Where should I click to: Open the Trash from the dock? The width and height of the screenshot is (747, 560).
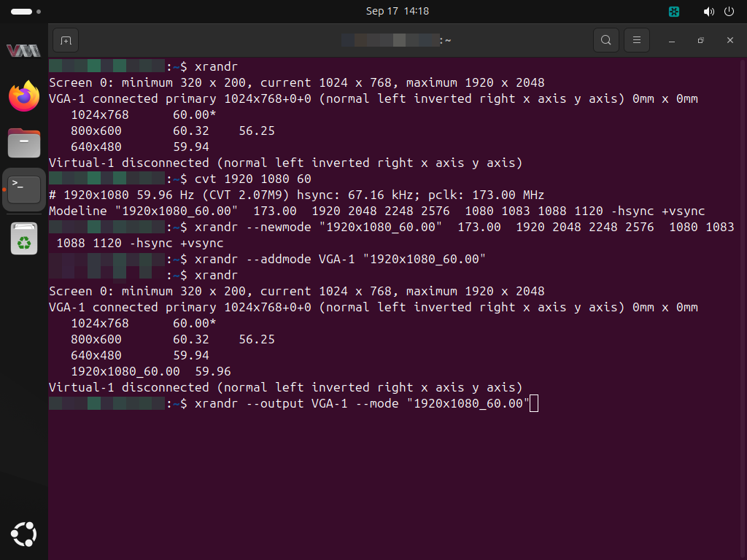24,238
